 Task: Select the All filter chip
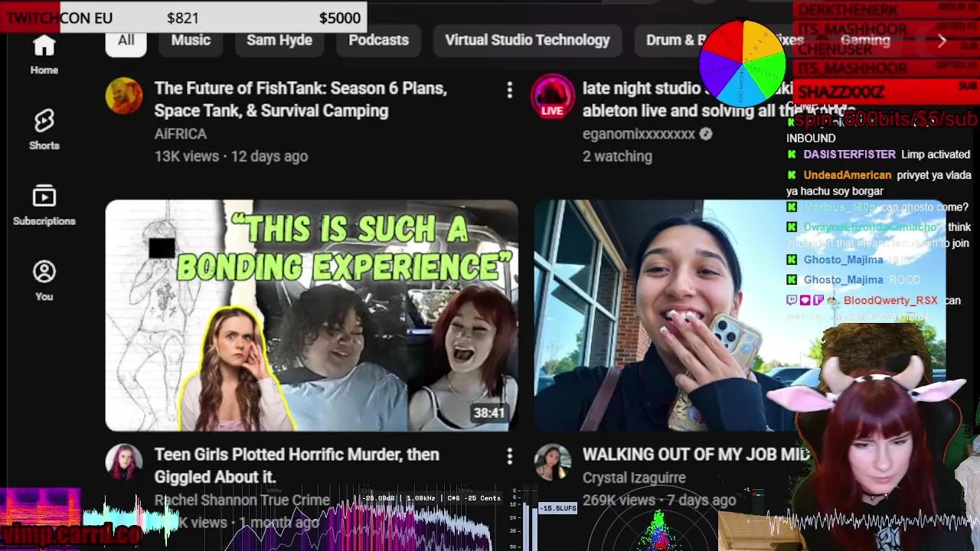point(126,40)
